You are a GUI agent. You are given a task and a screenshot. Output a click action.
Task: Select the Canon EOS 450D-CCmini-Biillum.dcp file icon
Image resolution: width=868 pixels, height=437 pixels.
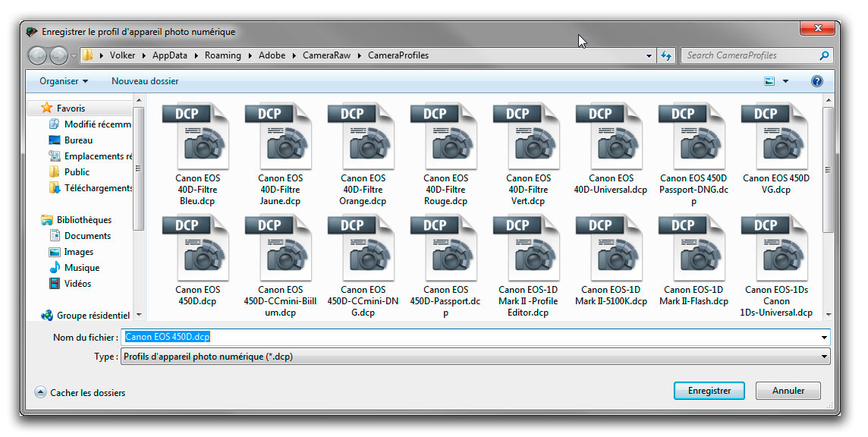tap(280, 247)
